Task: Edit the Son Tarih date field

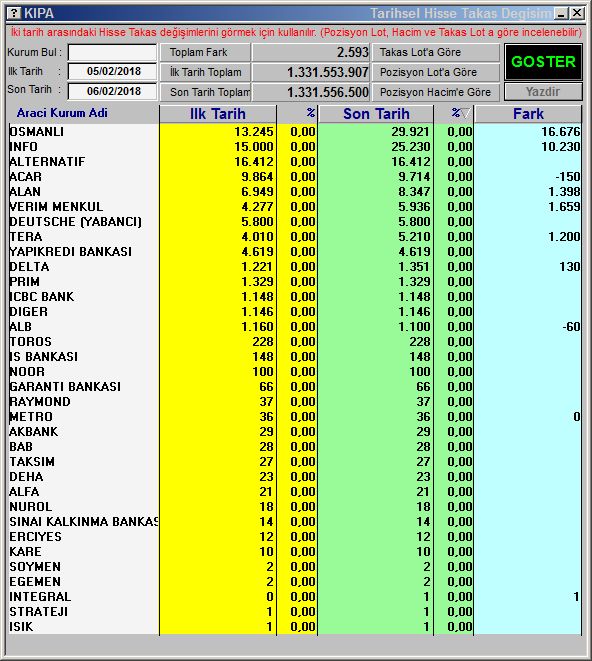Action: tap(112, 91)
